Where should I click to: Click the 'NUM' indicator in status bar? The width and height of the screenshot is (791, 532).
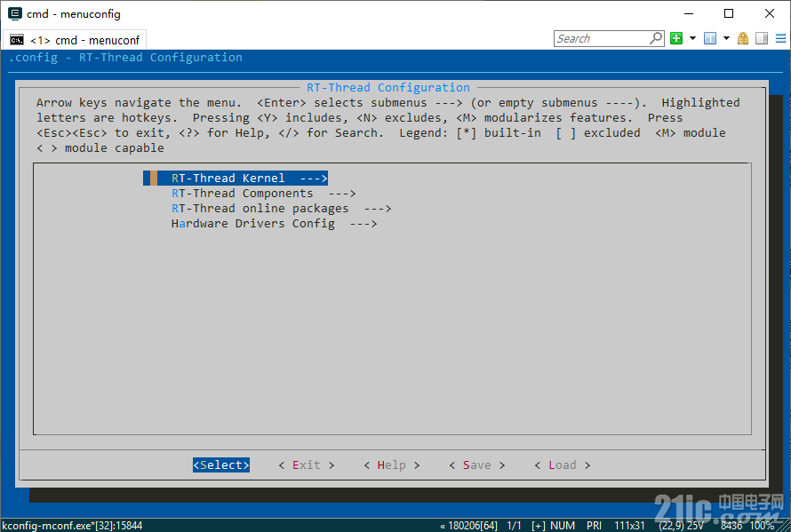(563, 526)
